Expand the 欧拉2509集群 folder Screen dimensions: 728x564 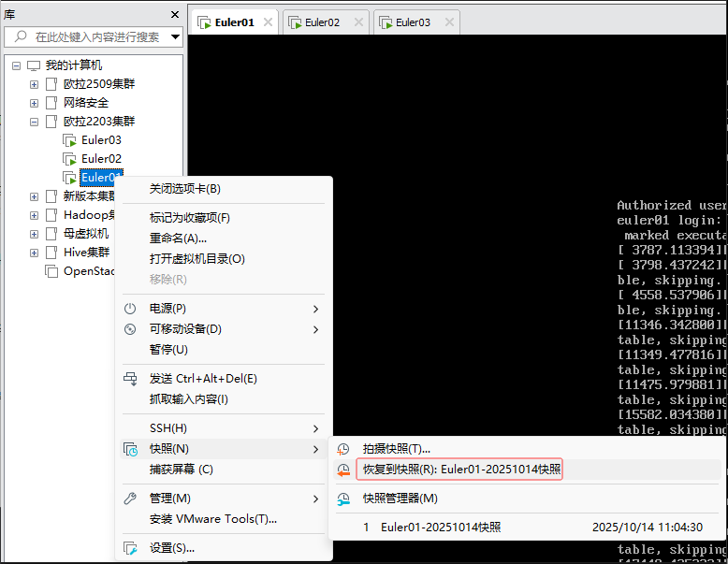tap(34, 84)
